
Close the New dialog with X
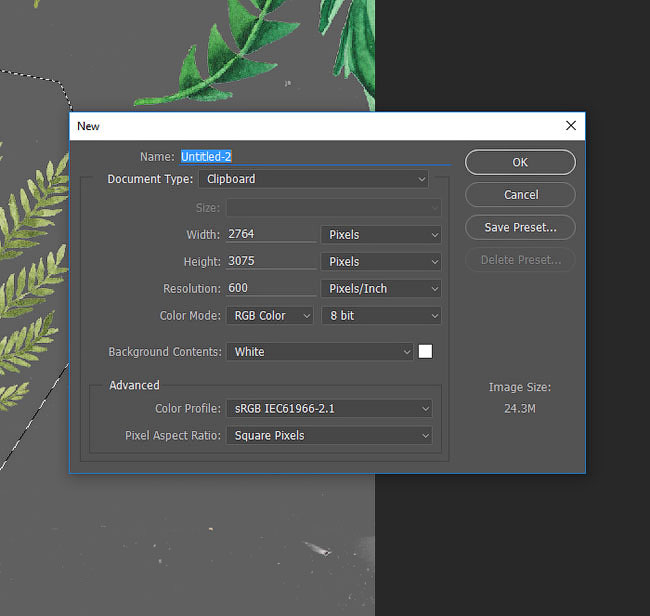(571, 126)
